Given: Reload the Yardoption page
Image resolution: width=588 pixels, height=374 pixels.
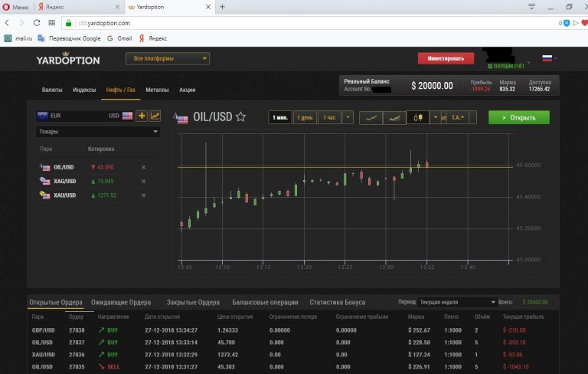Looking at the screenshot, I should (x=37, y=23).
